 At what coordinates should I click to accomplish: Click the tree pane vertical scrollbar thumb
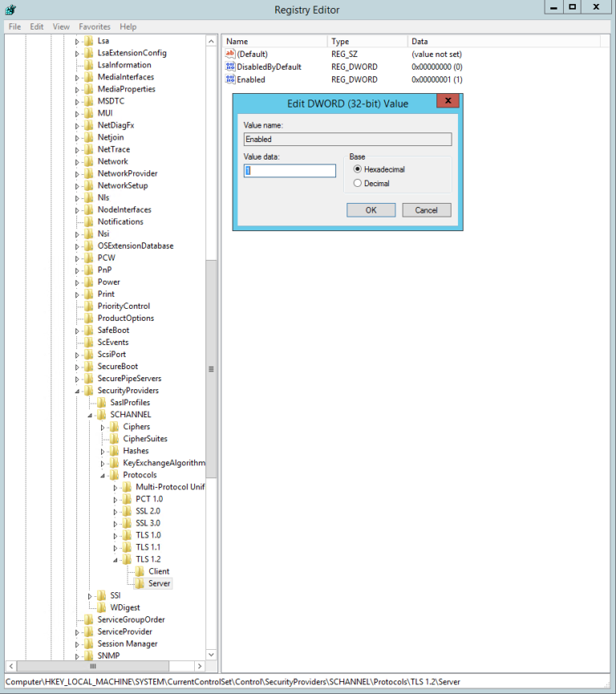click(212, 369)
